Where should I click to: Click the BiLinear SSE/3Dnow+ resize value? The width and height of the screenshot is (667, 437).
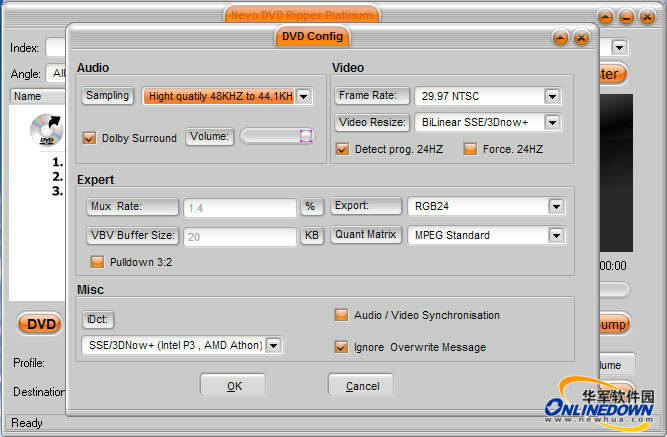pos(475,123)
